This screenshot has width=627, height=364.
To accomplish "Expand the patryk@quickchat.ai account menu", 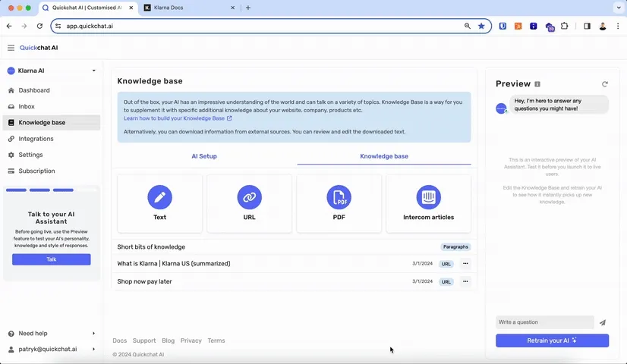I will pos(94,349).
